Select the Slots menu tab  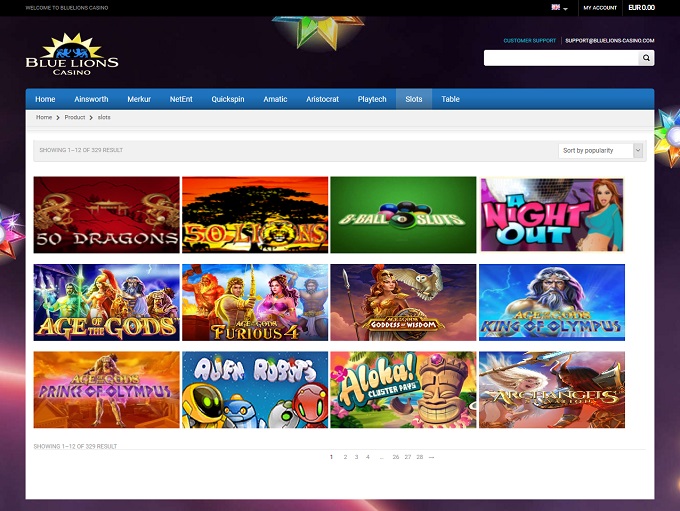(414, 99)
